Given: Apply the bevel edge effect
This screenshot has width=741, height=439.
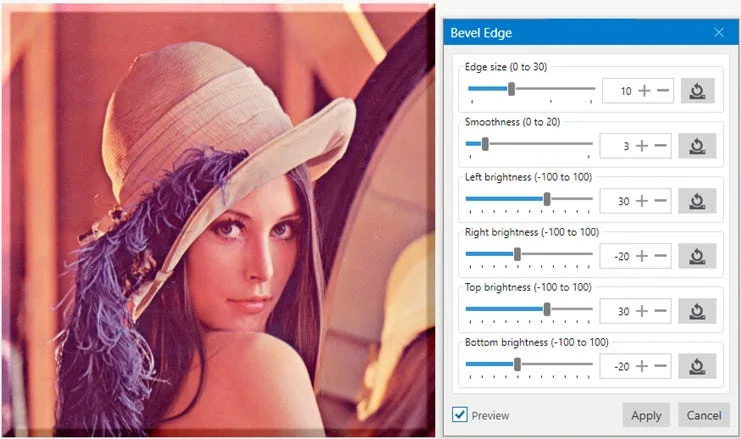Looking at the screenshot, I should click(646, 415).
